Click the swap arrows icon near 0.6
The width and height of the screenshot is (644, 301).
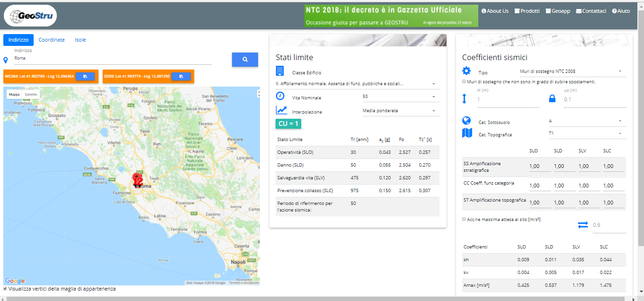(x=582, y=225)
